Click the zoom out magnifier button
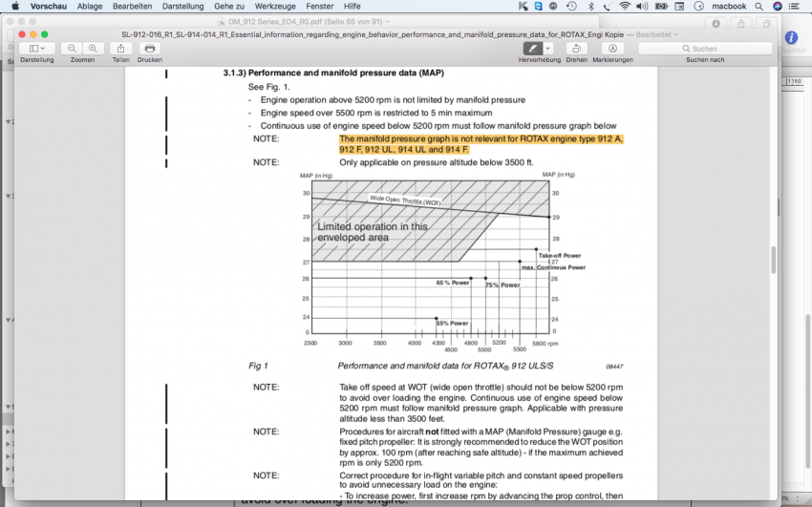812x507 pixels. (x=72, y=48)
